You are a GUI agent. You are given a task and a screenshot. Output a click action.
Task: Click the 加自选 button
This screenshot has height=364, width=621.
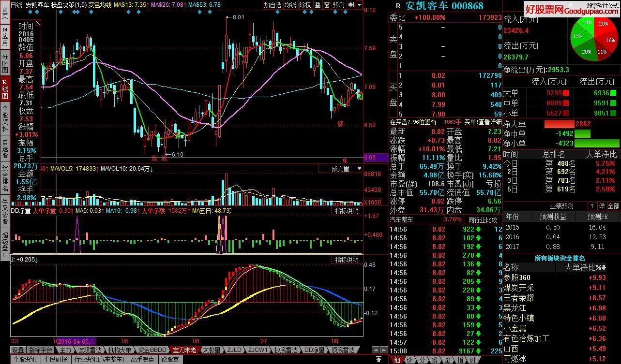point(273,5)
